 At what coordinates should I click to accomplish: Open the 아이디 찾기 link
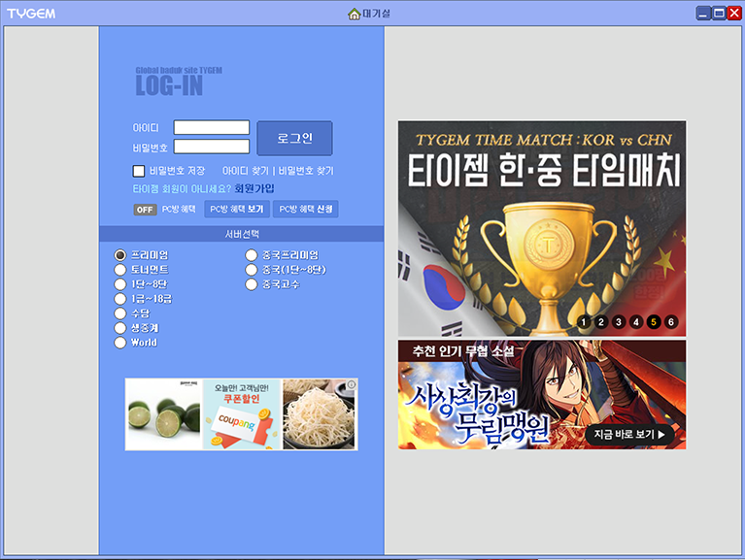click(x=246, y=171)
